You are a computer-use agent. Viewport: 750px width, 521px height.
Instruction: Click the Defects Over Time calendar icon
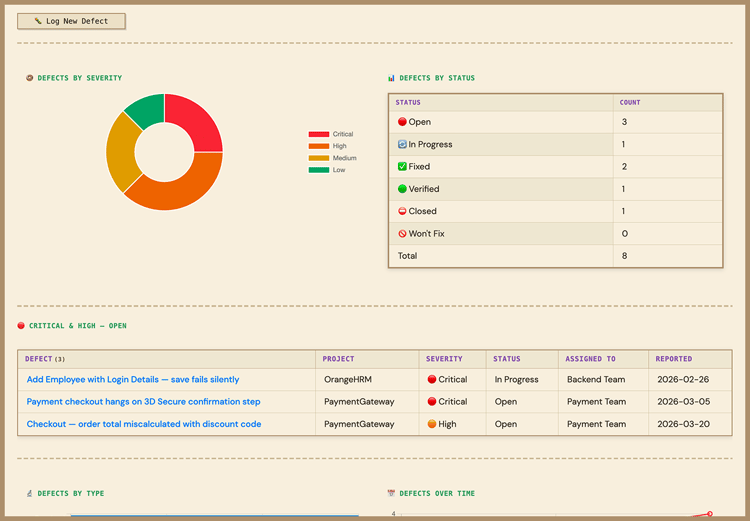(x=391, y=493)
